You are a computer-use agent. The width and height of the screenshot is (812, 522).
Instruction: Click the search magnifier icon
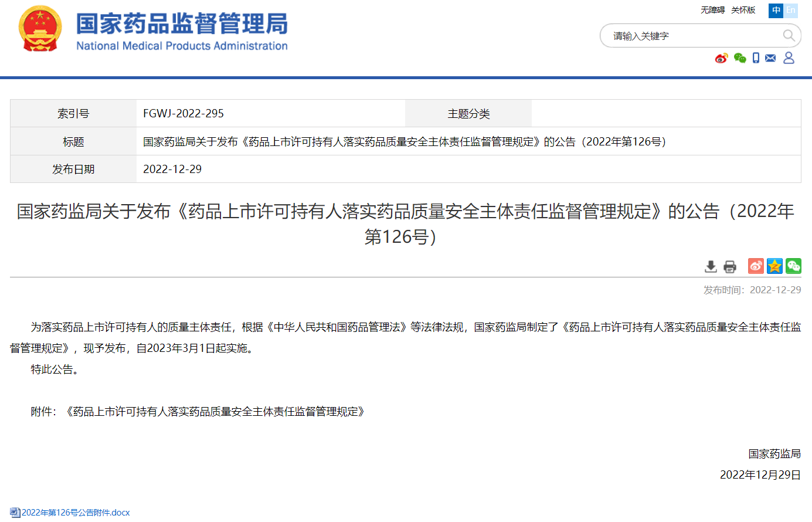pyautogui.click(x=789, y=36)
